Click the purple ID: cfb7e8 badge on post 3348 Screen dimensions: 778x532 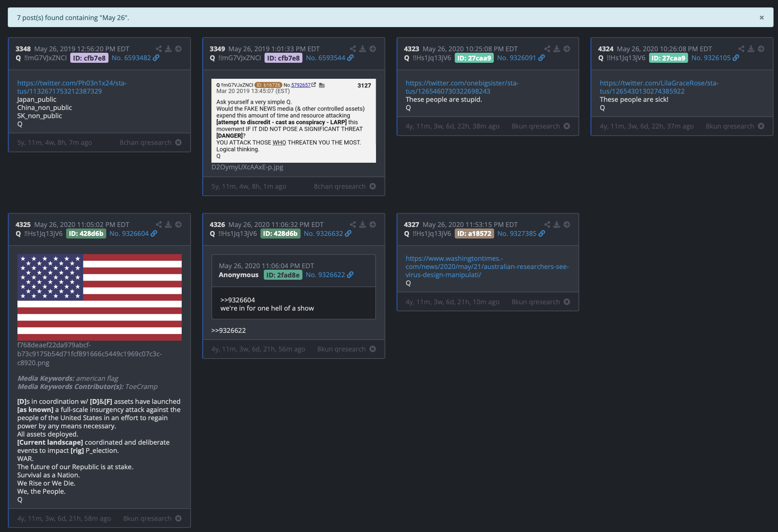[x=89, y=58]
